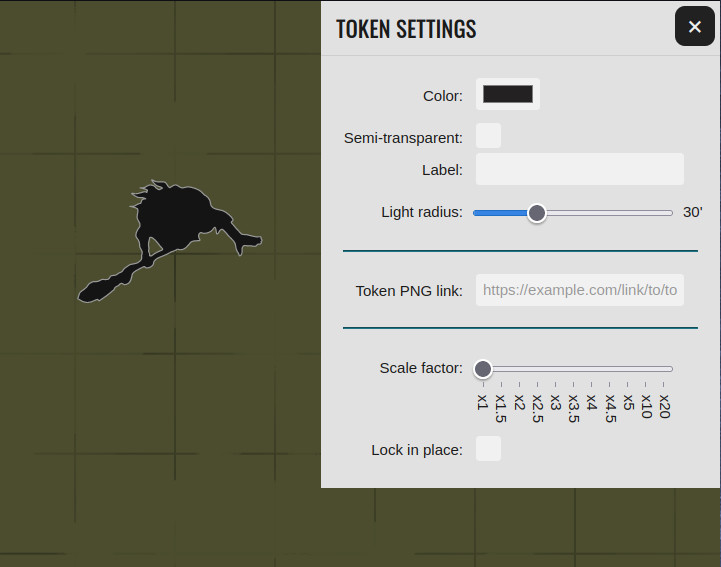Open the token Color picker swatch

tap(508, 94)
